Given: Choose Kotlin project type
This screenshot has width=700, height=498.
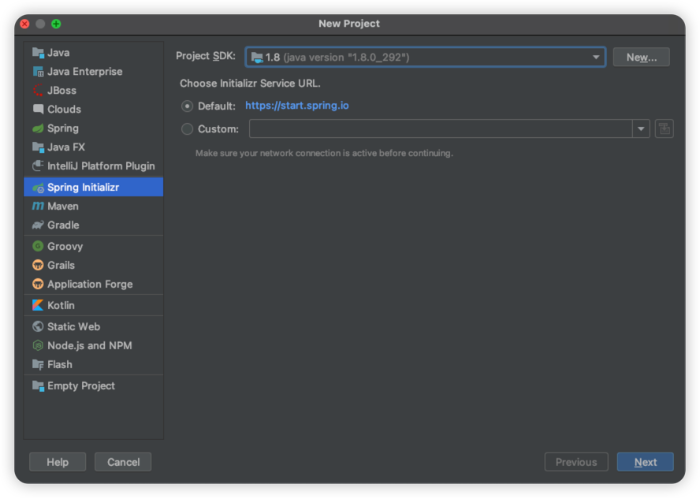Looking at the screenshot, I should tap(94, 305).
